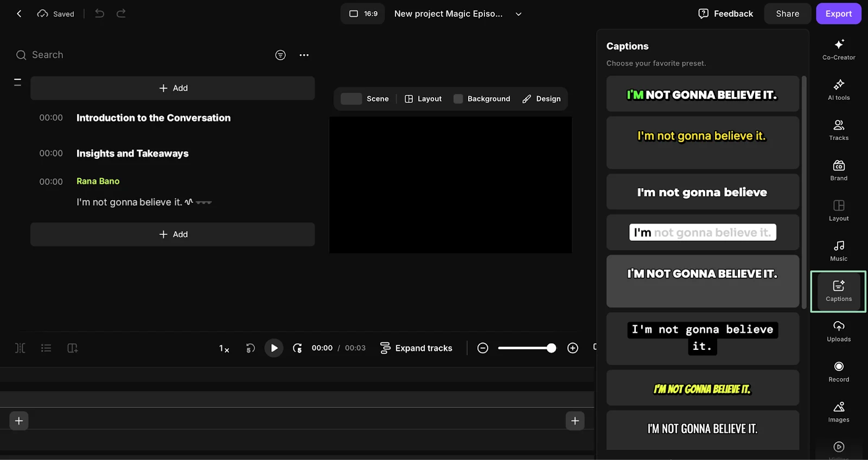Open the Music sidebar panel
The image size is (868, 460).
(x=839, y=251)
